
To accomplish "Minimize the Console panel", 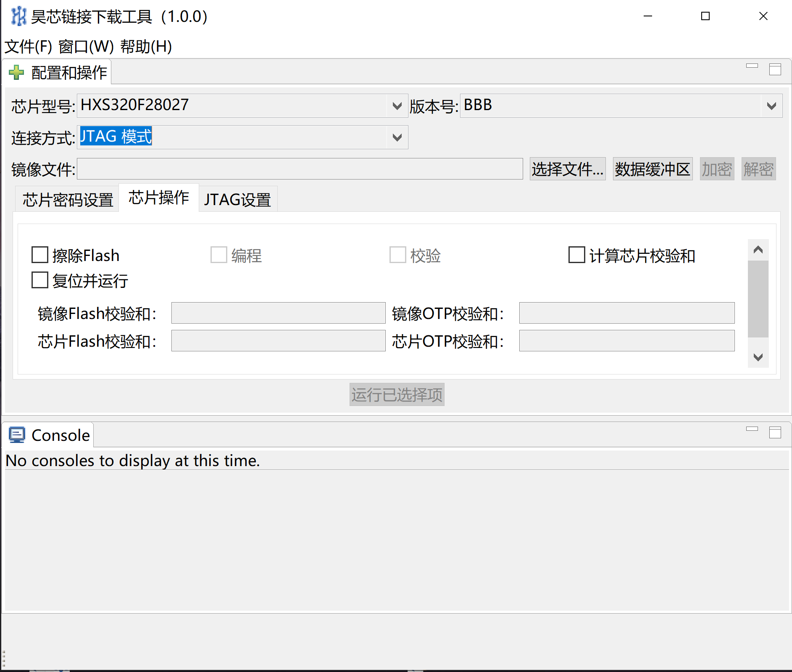I will point(752,429).
